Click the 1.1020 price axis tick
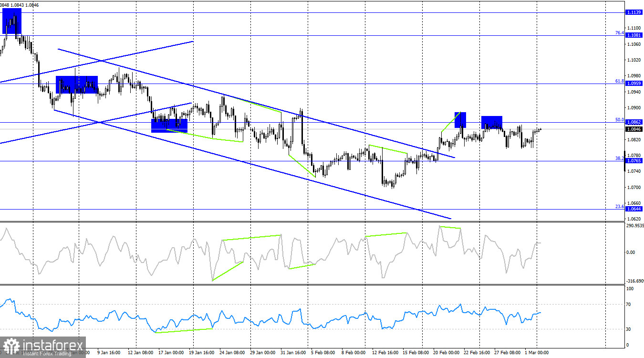Image resolution: width=644 pixels, height=358 pixels. [x=634, y=60]
